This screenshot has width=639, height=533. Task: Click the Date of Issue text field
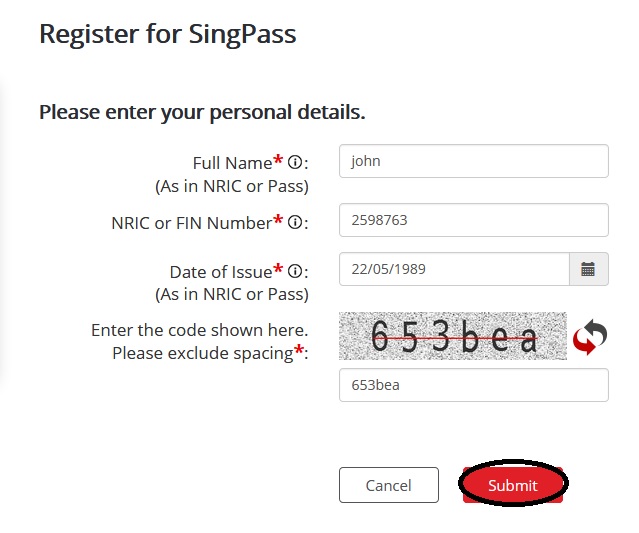[454, 268]
